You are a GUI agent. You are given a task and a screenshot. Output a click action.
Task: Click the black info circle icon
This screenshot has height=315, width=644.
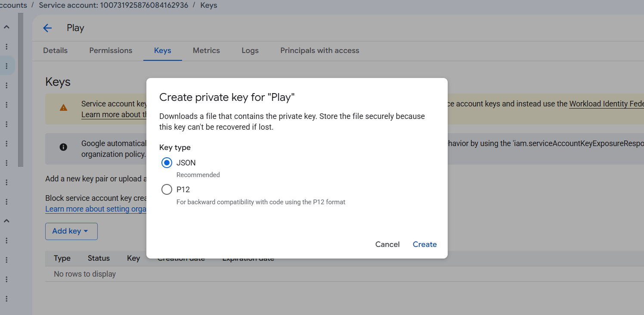click(63, 147)
